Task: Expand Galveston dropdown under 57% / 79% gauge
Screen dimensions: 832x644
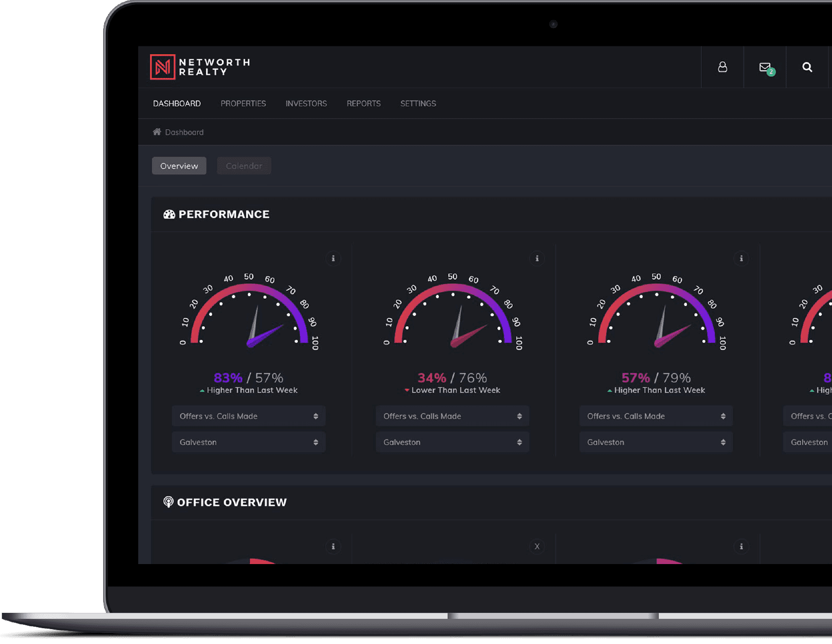Action: tap(656, 442)
